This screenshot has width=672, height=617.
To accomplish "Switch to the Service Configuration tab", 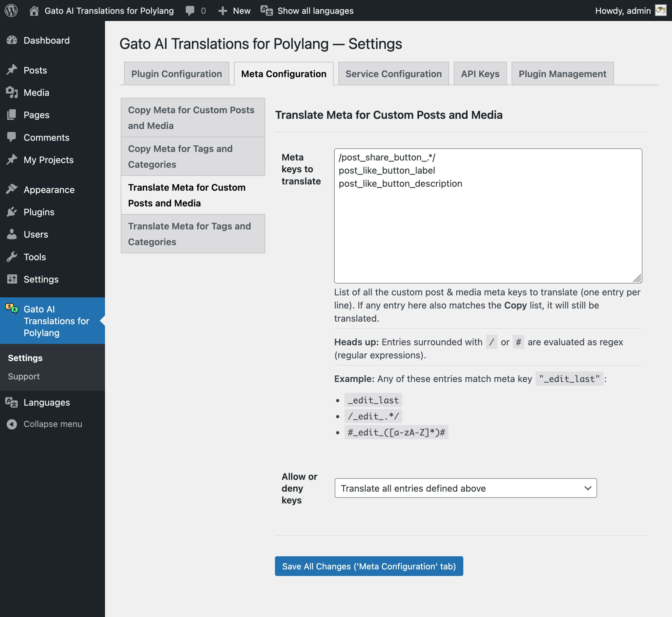I will tap(393, 74).
